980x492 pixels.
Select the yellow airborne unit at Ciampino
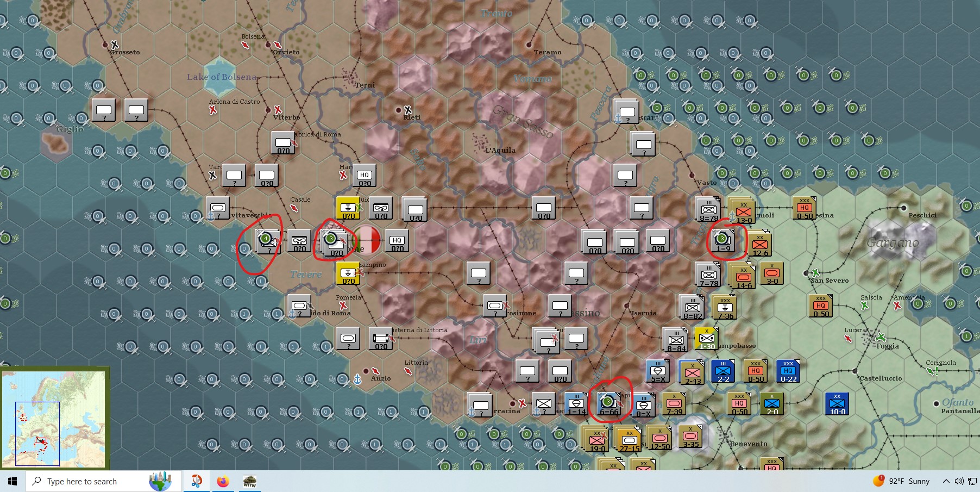348,273
